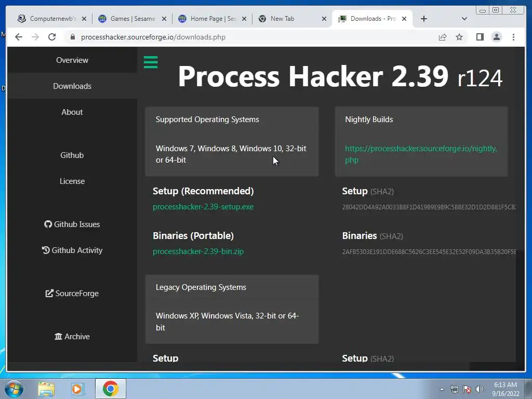This screenshot has height=399, width=532.
Task: Close the Downloads - Process Hacker tab
Action: [x=404, y=19]
